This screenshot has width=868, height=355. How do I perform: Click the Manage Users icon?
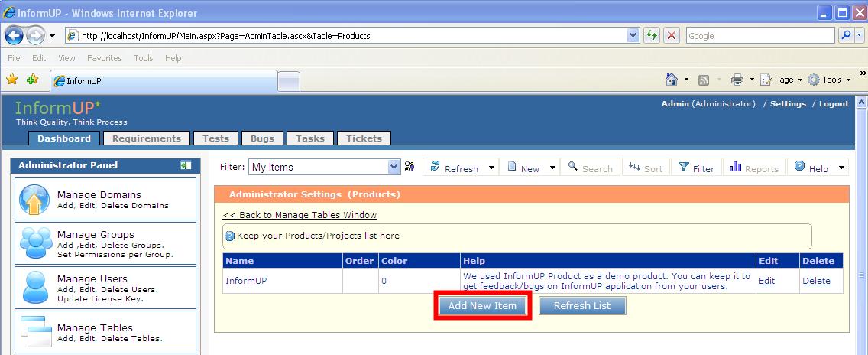(x=35, y=288)
